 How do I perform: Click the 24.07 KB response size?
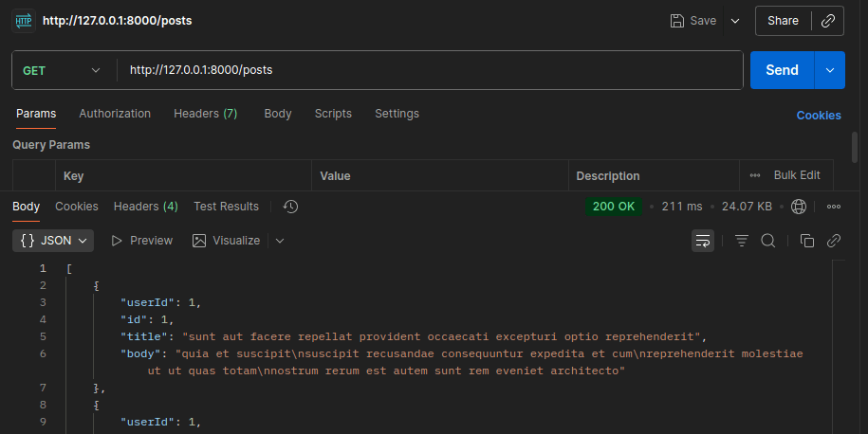tap(747, 207)
